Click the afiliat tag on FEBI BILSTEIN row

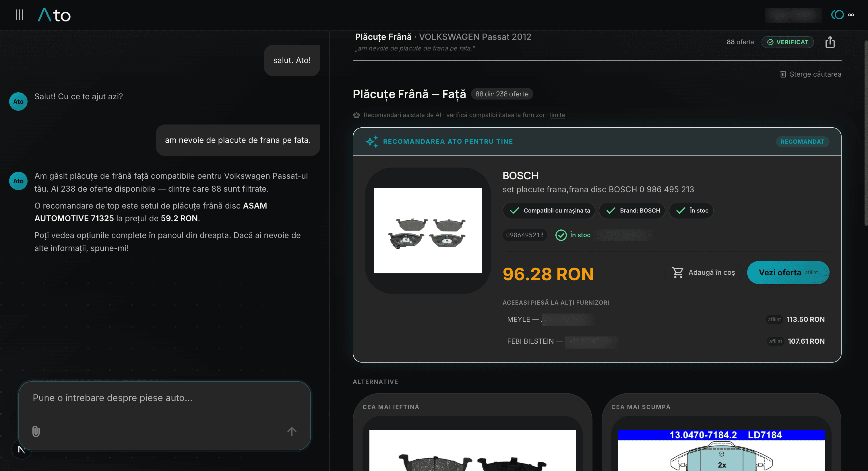tap(775, 341)
